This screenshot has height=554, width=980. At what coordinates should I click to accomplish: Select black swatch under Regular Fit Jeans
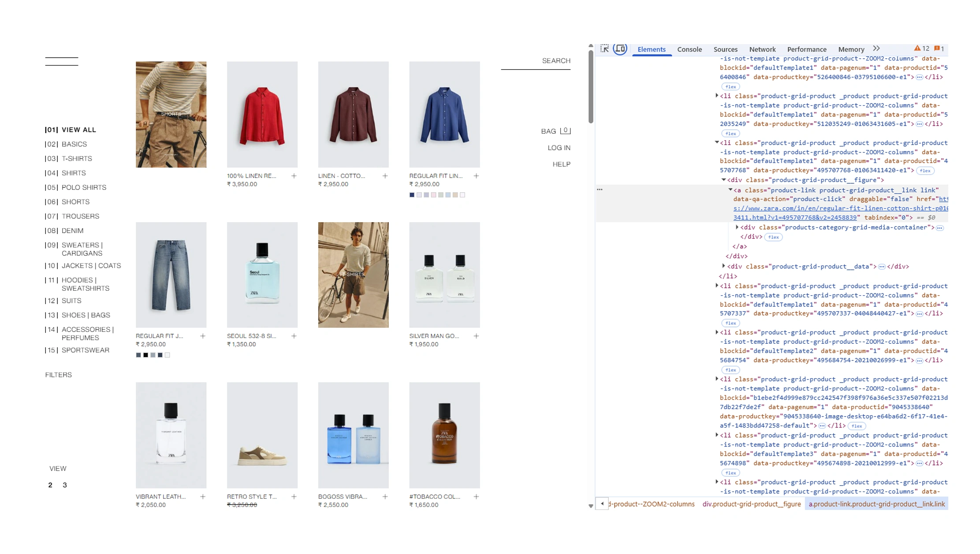(x=146, y=355)
